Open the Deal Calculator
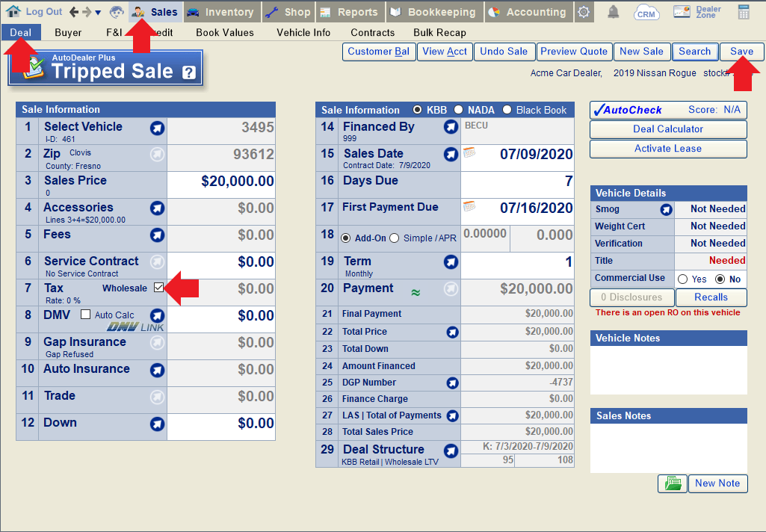This screenshot has width=766, height=532. 668,129
